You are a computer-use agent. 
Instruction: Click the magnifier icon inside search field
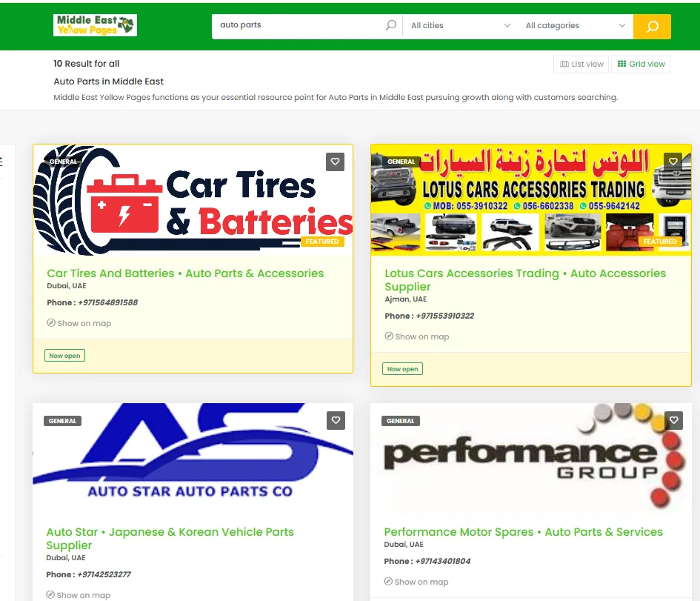[391, 25]
